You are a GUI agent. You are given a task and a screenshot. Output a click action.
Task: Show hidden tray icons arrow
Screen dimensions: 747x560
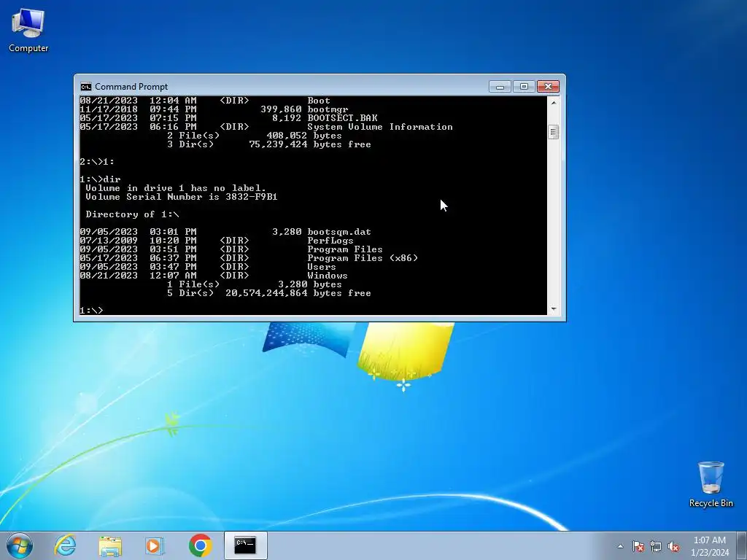(x=620, y=546)
